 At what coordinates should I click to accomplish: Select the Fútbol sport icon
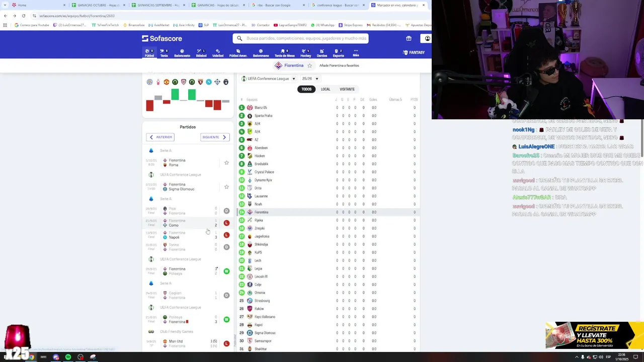tap(149, 53)
